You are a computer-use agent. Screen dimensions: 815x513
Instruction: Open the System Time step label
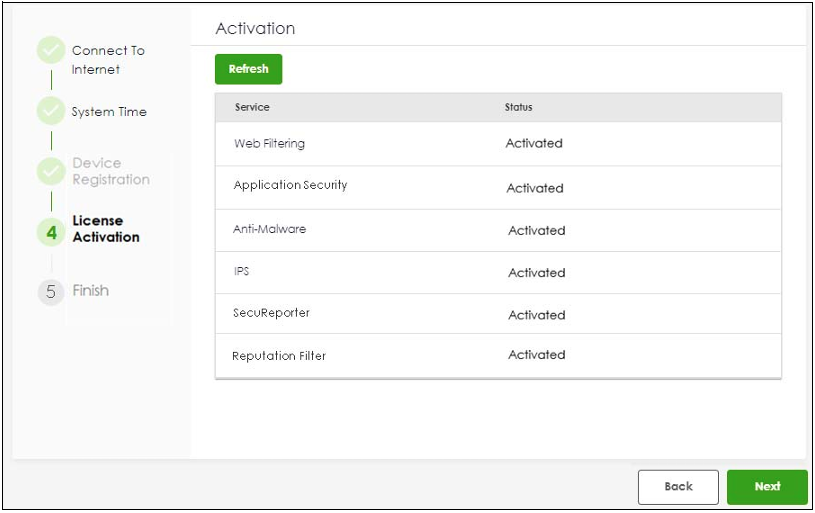[x=109, y=112]
